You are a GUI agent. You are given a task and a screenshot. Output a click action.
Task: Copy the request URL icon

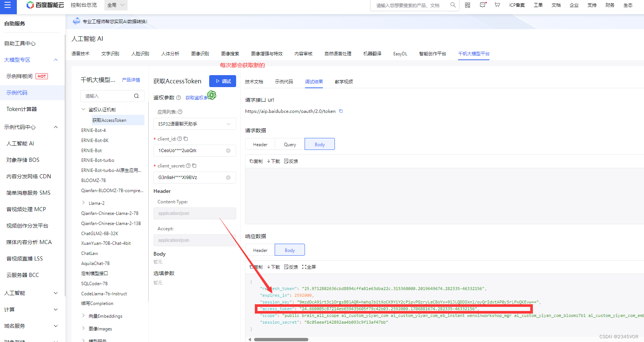[x=341, y=111]
